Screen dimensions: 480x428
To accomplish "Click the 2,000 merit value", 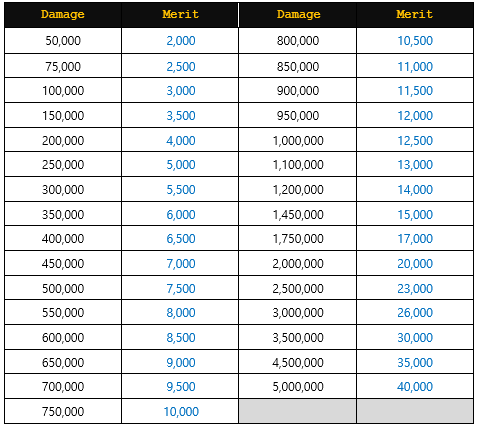I will pyautogui.click(x=181, y=41).
